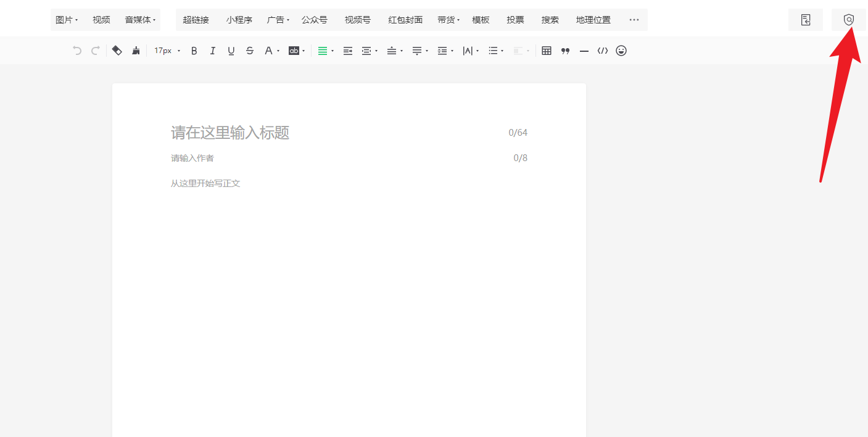
Task: Toggle strikethrough formatting
Action: point(249,51)
